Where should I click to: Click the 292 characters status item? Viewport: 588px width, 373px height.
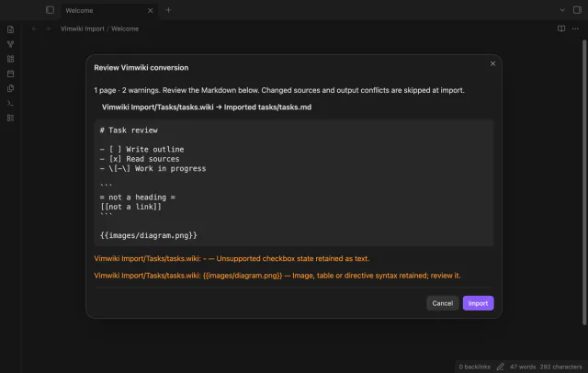561,367
